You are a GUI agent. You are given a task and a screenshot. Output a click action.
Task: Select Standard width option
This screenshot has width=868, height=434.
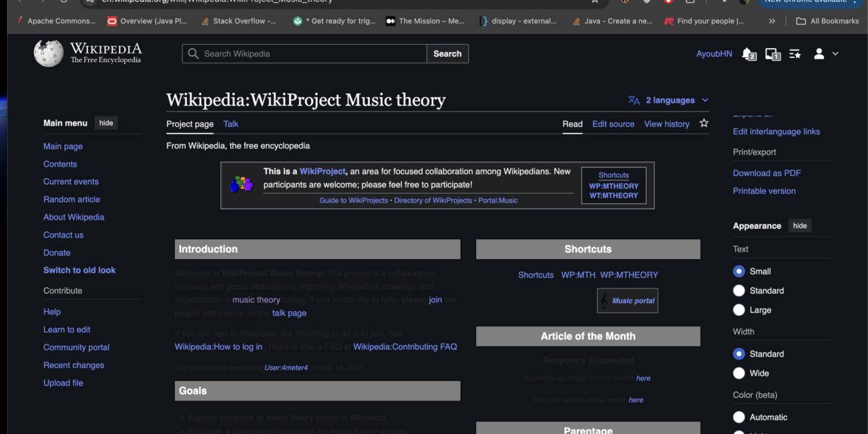738,354
